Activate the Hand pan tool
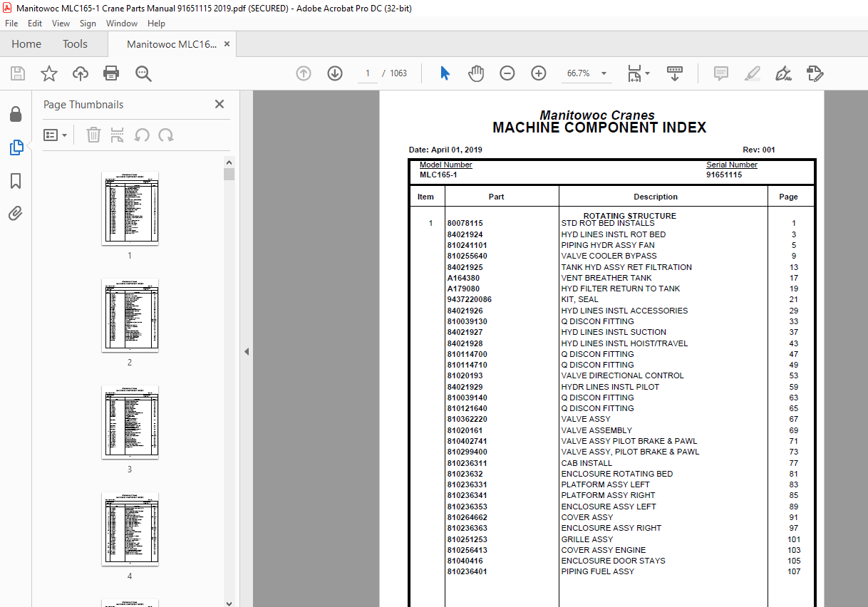The width and height of the screenshot is (868, 607). 476,73
